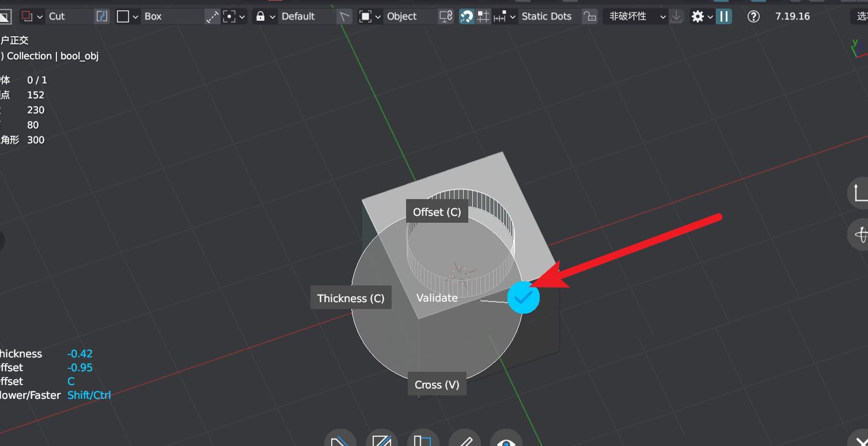Open the gear settings dropdown
The height and width of the screenshot is (446, 868).
[702, 17]
